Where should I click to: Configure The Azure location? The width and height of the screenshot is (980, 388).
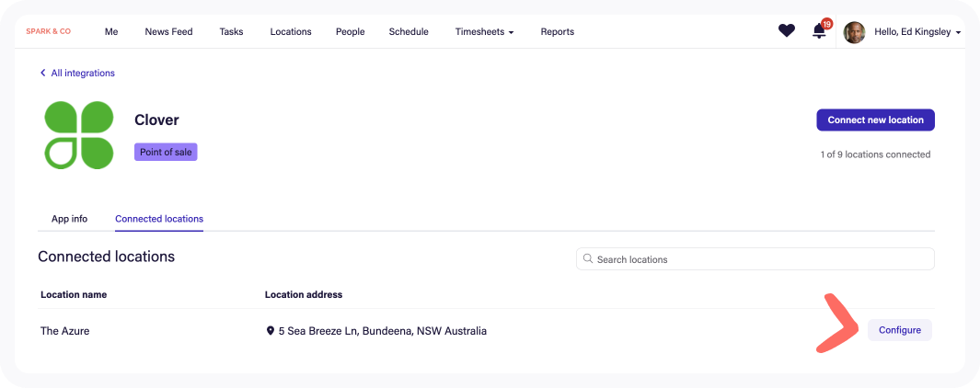click(x=899, y=330)
